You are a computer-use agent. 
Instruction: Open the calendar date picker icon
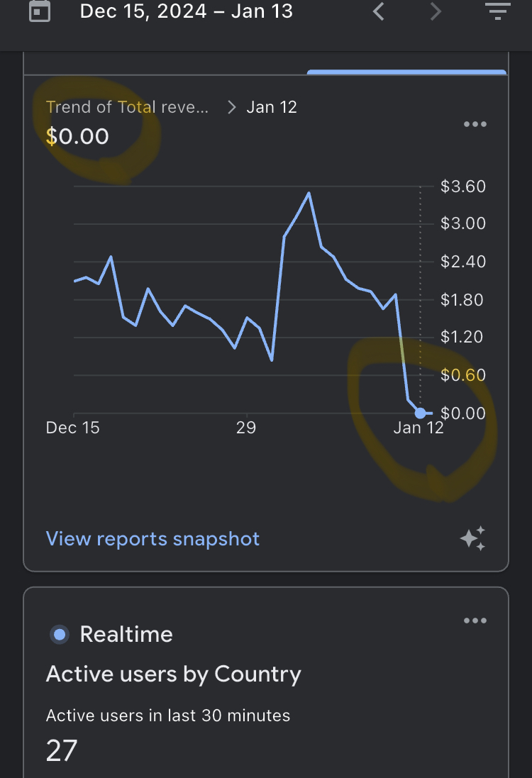click(40, 11)
